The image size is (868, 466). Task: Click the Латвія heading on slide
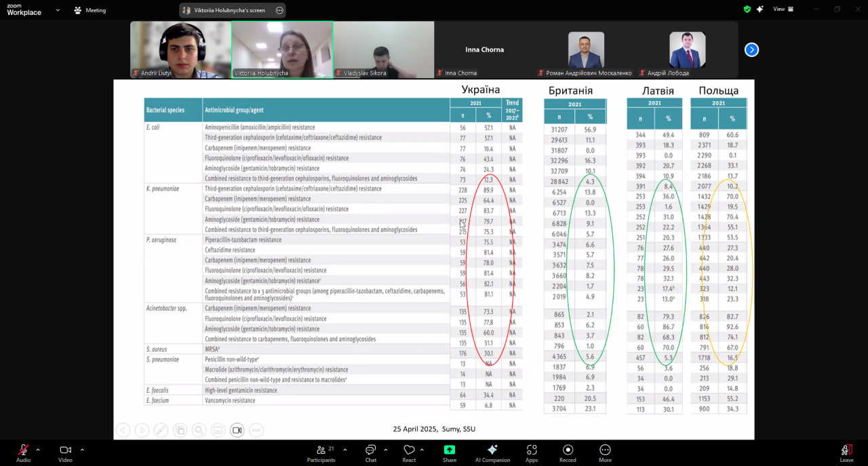coord(658,90)
